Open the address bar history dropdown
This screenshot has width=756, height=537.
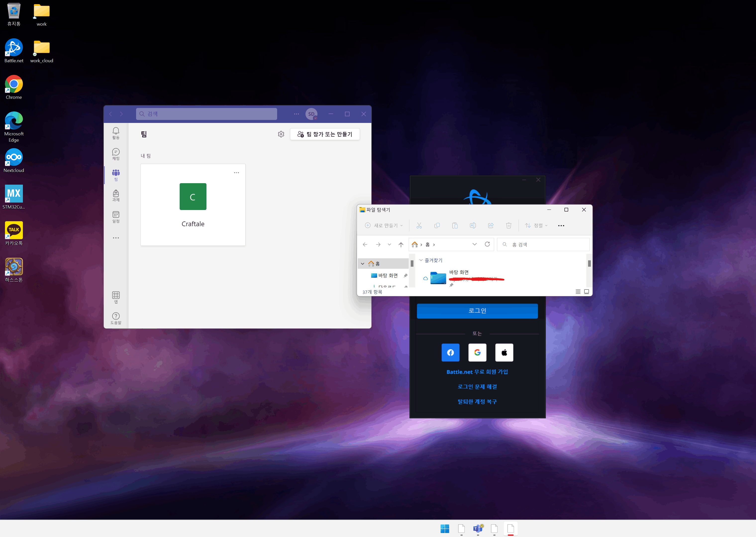tap(474, 244)
